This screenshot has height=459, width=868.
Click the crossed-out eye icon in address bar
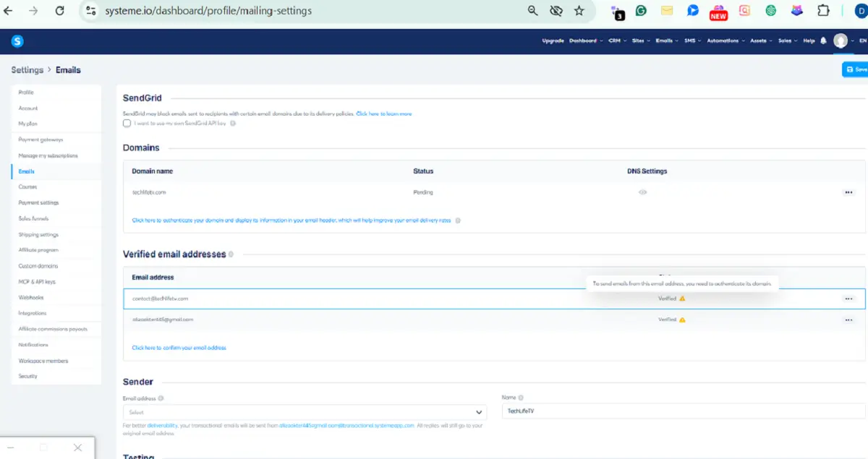(556, 11)
